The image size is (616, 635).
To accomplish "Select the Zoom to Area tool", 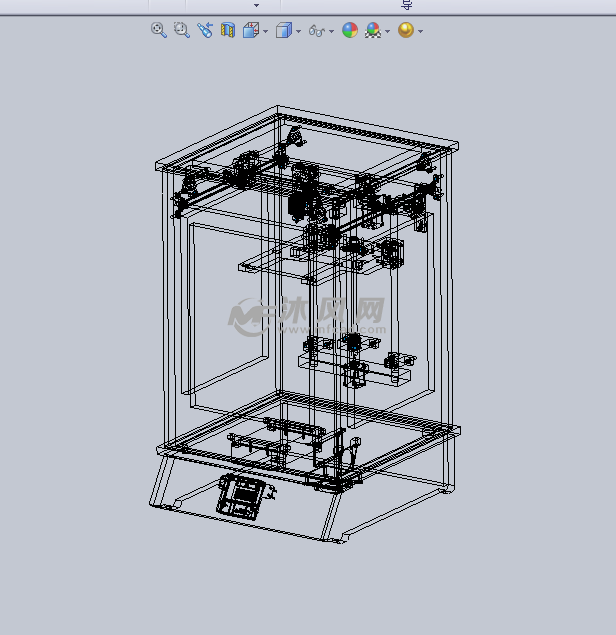I will click(181, 31).
